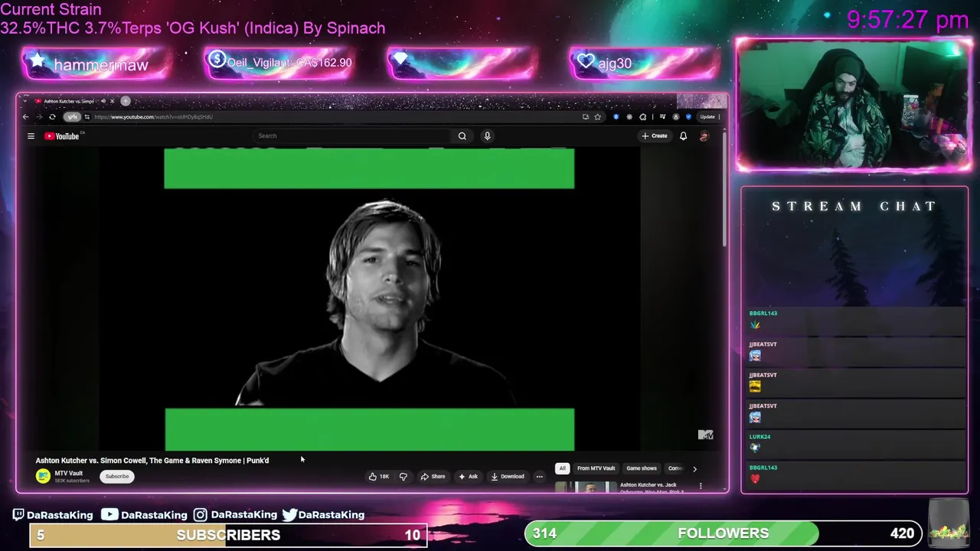Show next category chips with arrow
Viewport: 980px width, 551px height.
694,468
